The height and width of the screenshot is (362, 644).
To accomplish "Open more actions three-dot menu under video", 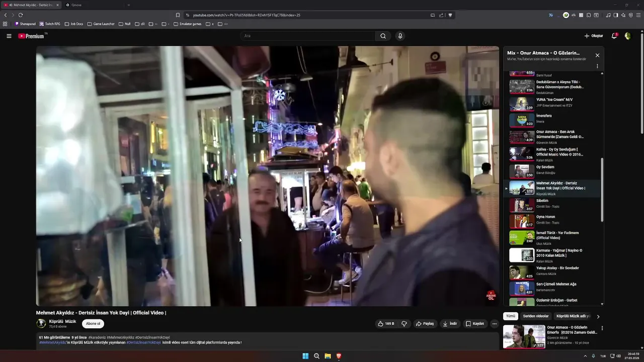I will 494,324.
